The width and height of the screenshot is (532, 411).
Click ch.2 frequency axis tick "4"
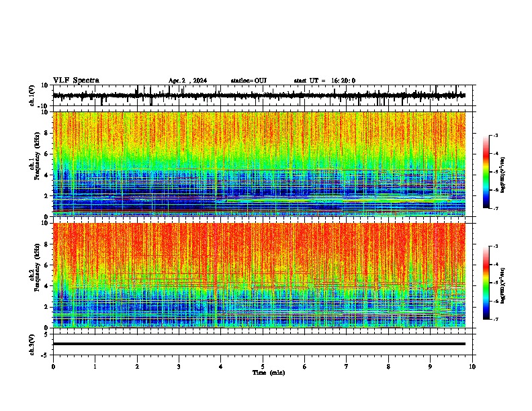coord(47,286)
